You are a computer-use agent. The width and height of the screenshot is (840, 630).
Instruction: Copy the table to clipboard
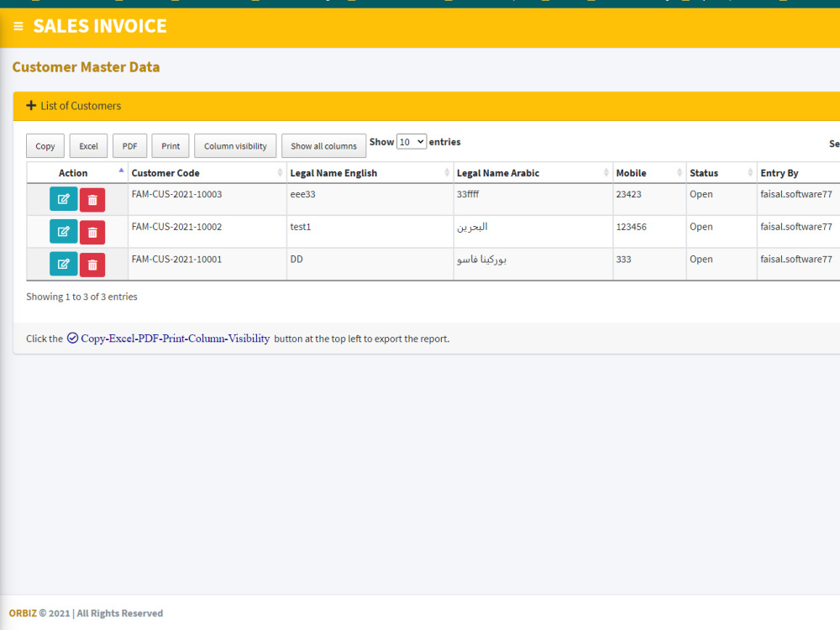tap(45, 145)
